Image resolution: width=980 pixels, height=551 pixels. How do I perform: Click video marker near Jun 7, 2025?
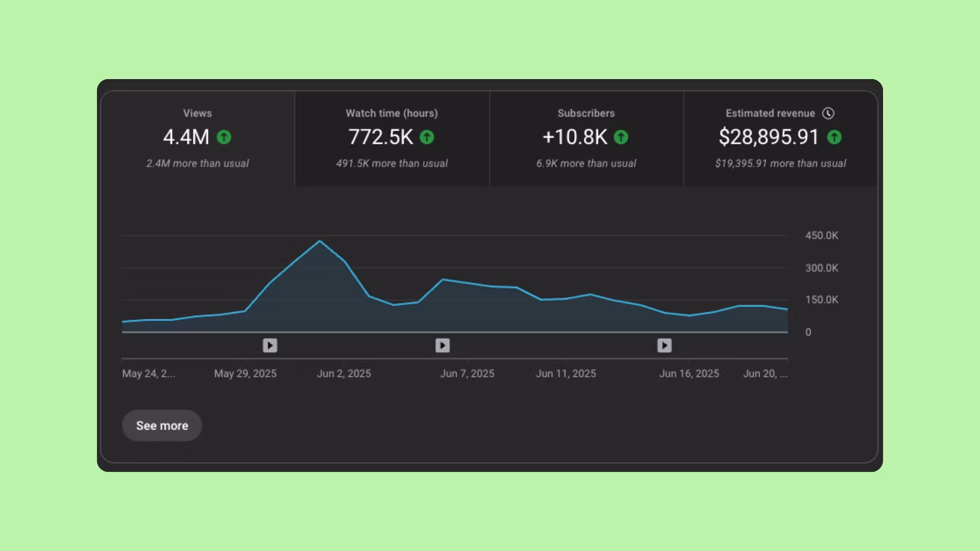[x=443, y=345]
